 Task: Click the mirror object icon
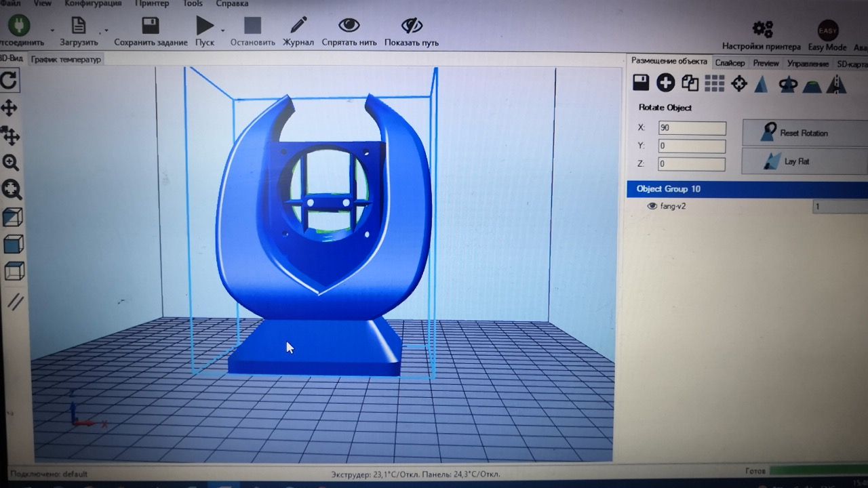[838, 85]
